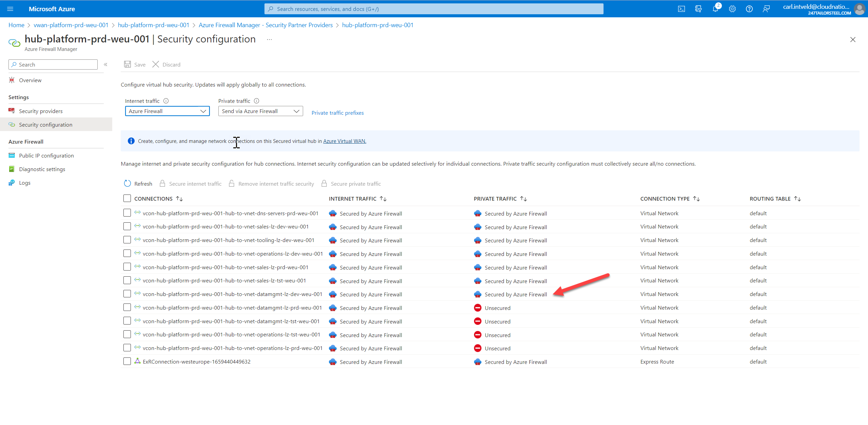
Task: Open Azure notifications bell
Action: (x=715, y=9)
